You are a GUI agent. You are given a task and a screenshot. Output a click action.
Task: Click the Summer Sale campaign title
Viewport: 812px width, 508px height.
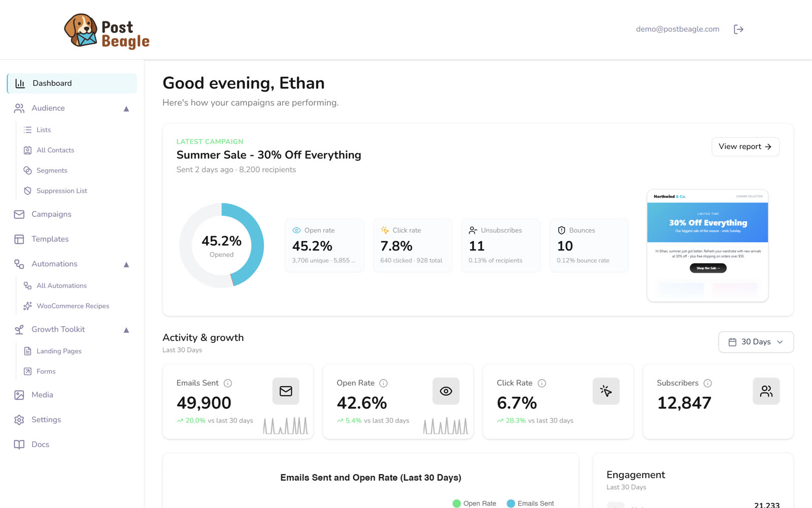269,155
